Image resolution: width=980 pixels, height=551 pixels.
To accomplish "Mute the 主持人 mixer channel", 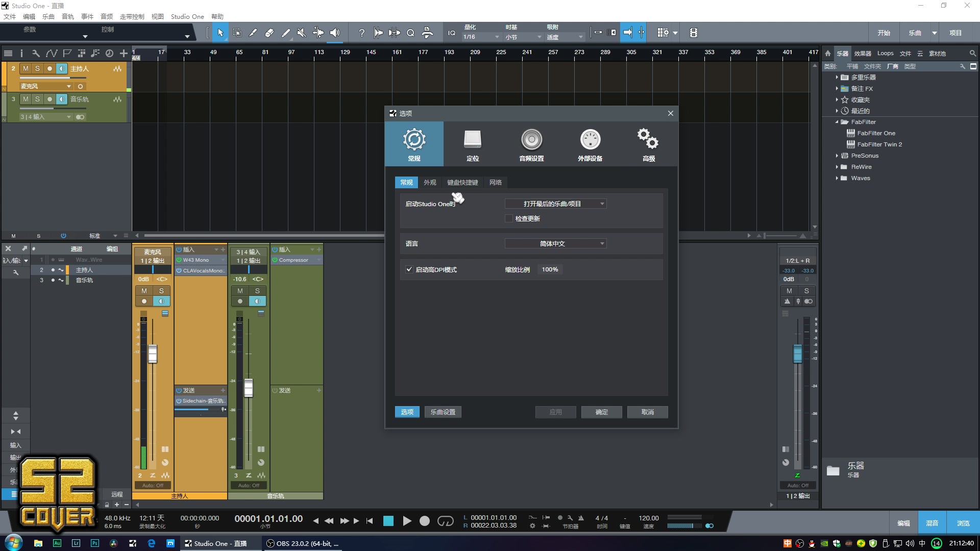I will (x=144, y=291).
